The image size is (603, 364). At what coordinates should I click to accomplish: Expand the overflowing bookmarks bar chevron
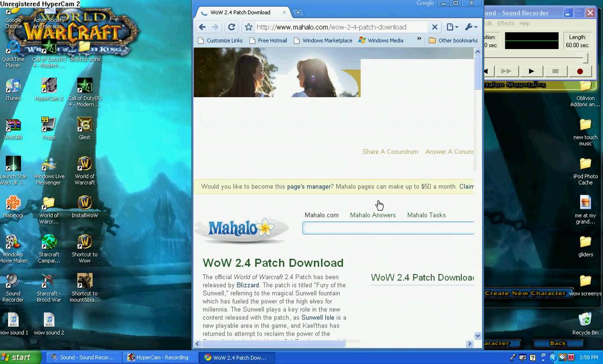point(418,40)
